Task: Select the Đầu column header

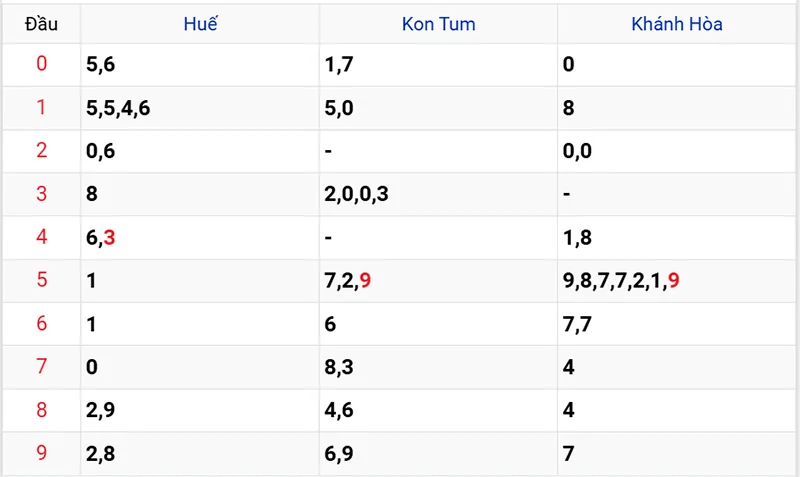Action: (x=41, y=24)
